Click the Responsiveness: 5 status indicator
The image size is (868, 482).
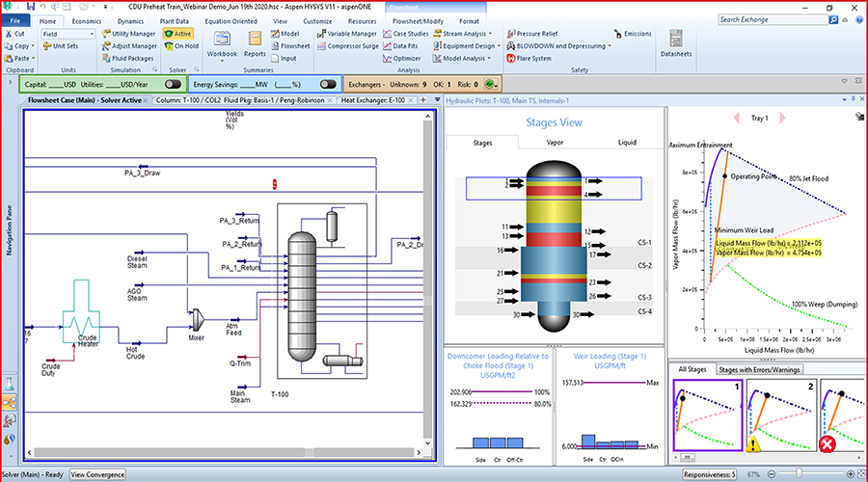click(x=709, y=475)
